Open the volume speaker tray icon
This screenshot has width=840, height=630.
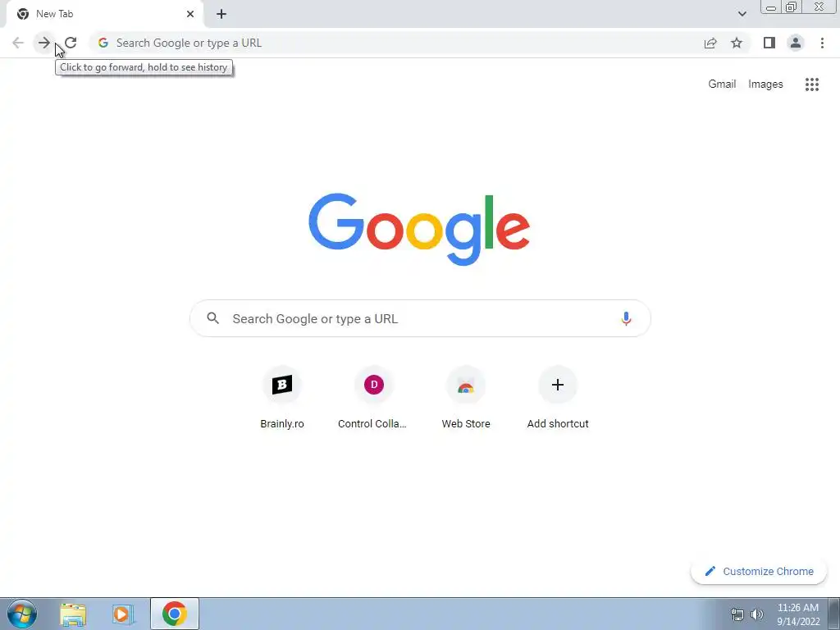[x=757, y=614]
